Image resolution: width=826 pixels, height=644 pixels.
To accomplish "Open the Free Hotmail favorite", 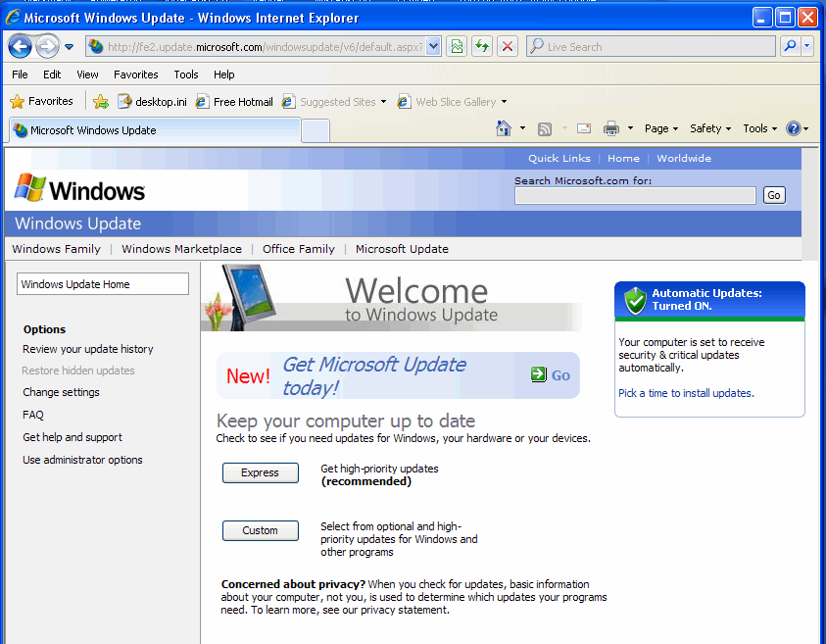I will point(234,102).
